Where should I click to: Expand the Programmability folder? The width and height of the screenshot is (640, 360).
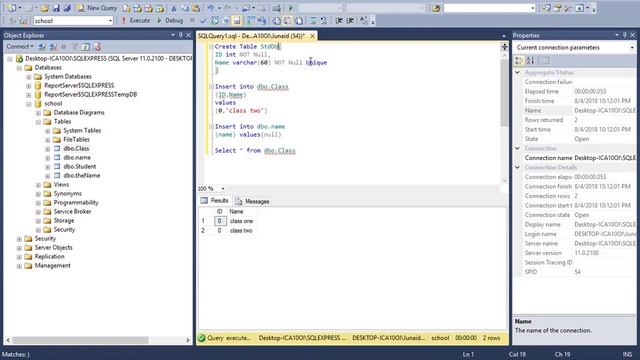38,203
